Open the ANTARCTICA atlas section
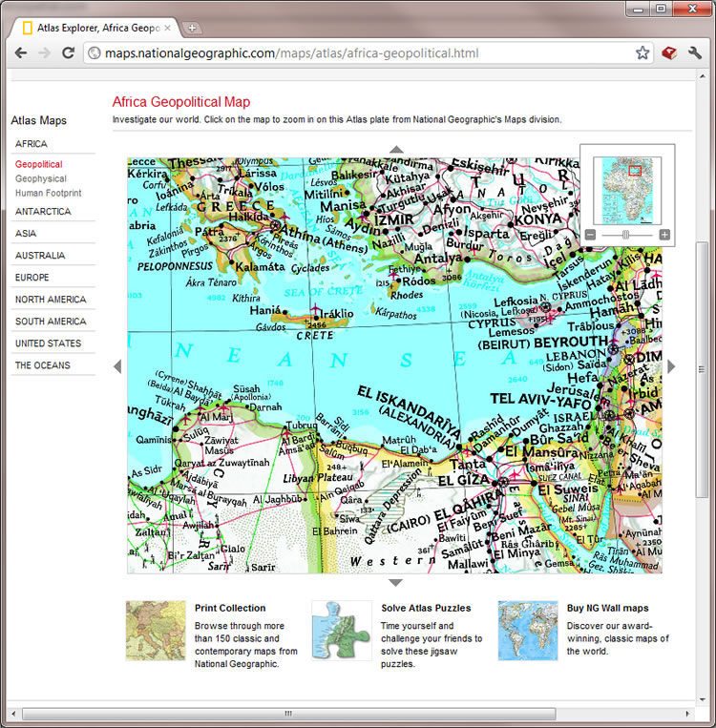 [x=43, y=212]
